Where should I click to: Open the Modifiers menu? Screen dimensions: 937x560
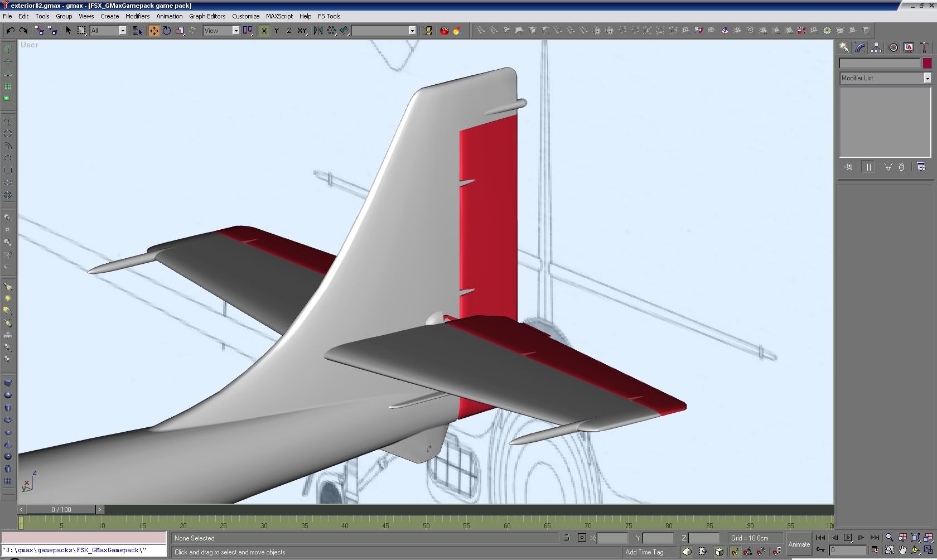pyautogui.click(x=137, y=16)
